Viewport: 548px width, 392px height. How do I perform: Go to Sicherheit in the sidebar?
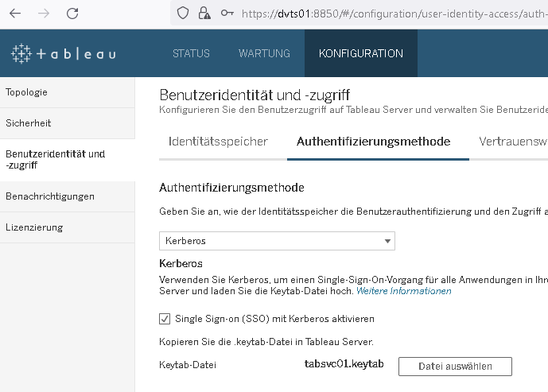(x=29, y=124)
